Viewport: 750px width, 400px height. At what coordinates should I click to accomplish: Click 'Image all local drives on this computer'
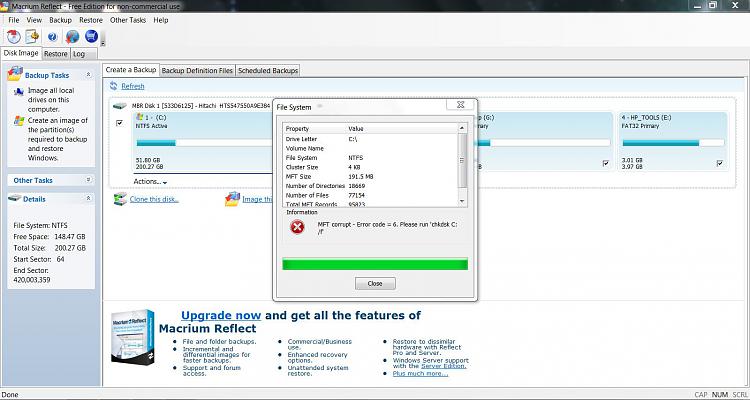51,100
